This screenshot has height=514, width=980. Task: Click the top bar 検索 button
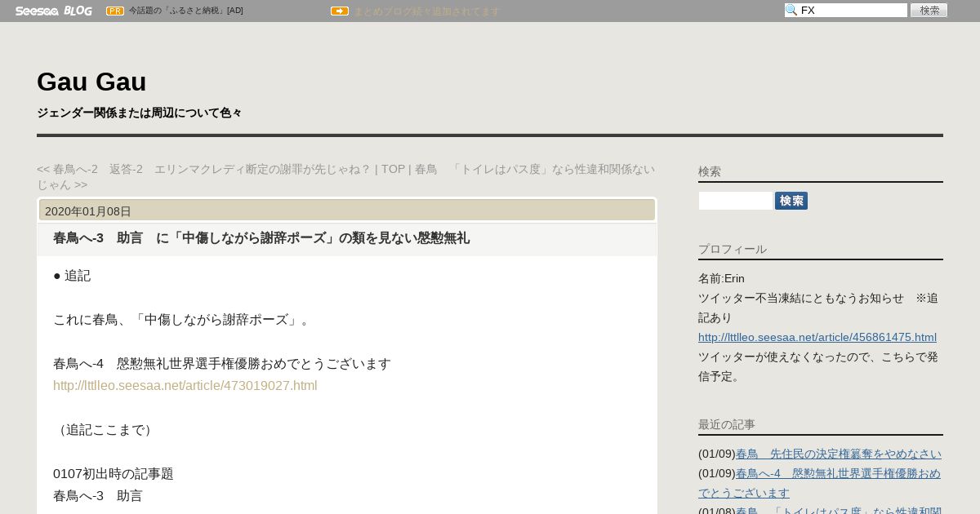point(929,10)
